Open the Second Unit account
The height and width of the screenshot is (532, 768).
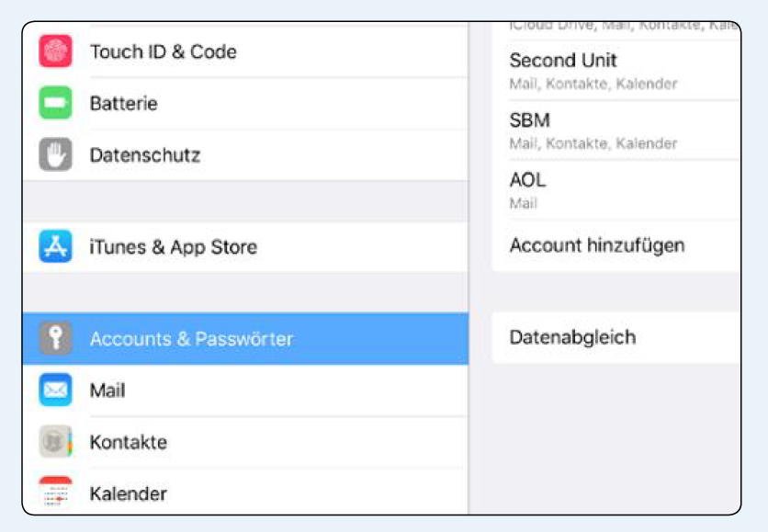pos(616,71)
